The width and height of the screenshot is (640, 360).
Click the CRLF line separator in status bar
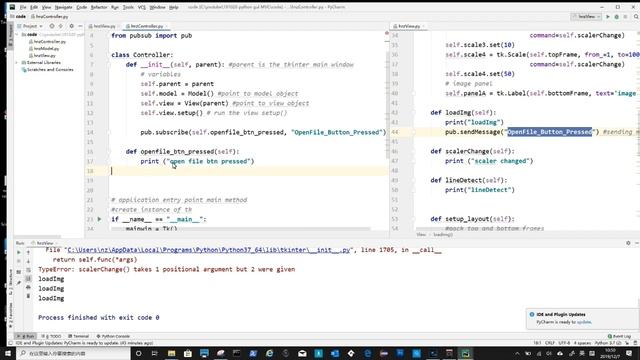(x=549, y=343)
